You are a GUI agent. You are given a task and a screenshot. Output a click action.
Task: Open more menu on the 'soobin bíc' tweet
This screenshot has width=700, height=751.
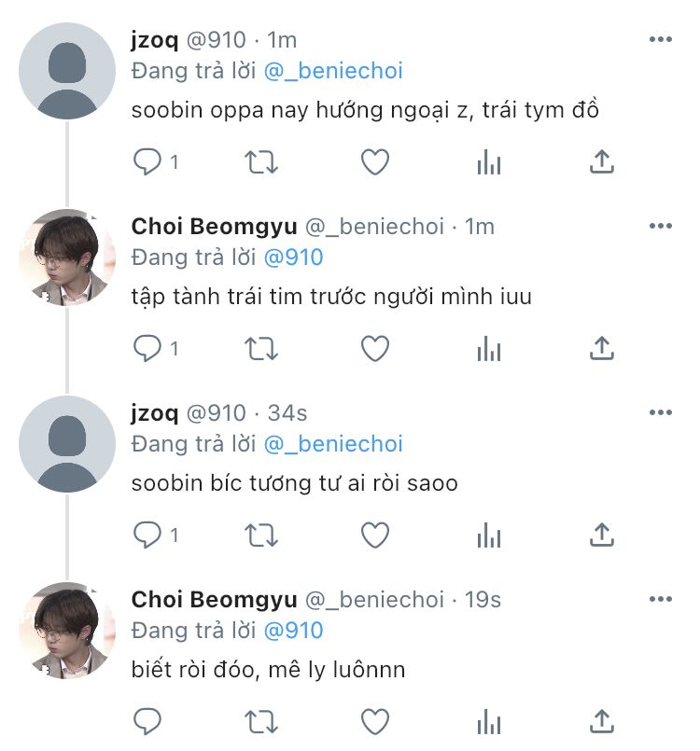click(660, 413)
